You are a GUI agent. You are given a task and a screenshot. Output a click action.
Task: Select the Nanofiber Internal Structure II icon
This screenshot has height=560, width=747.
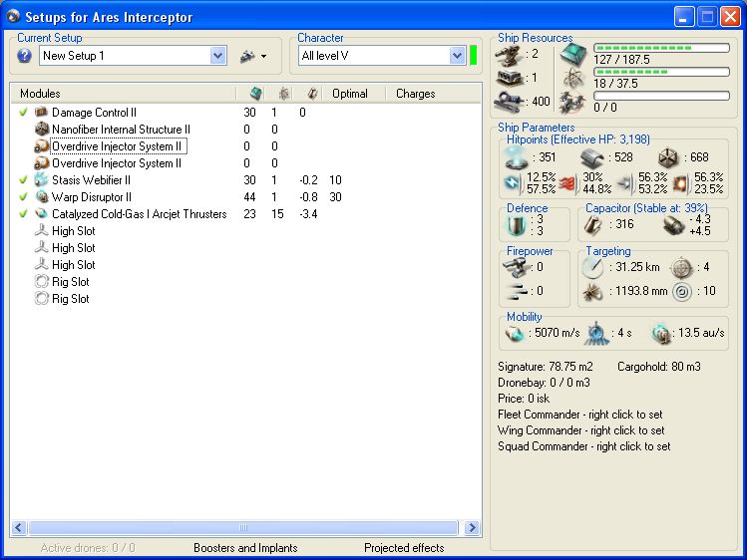click(42, 130)
